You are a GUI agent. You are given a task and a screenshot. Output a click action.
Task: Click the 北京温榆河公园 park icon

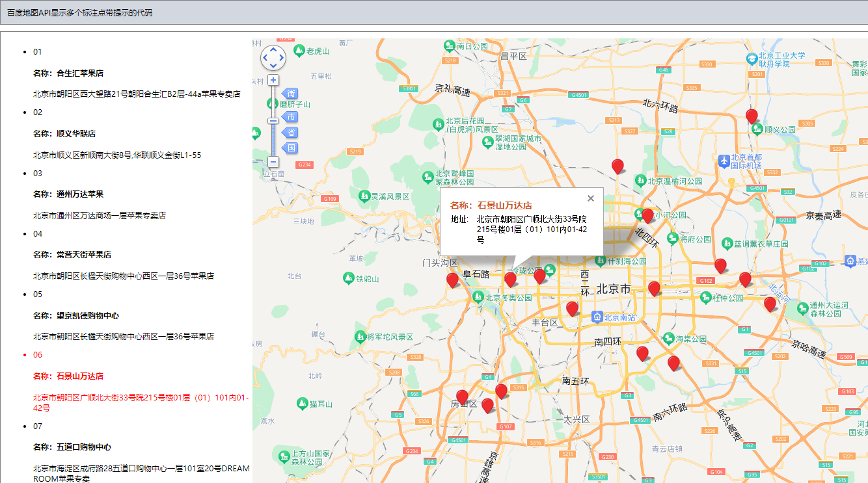click(x=641, y=180)
